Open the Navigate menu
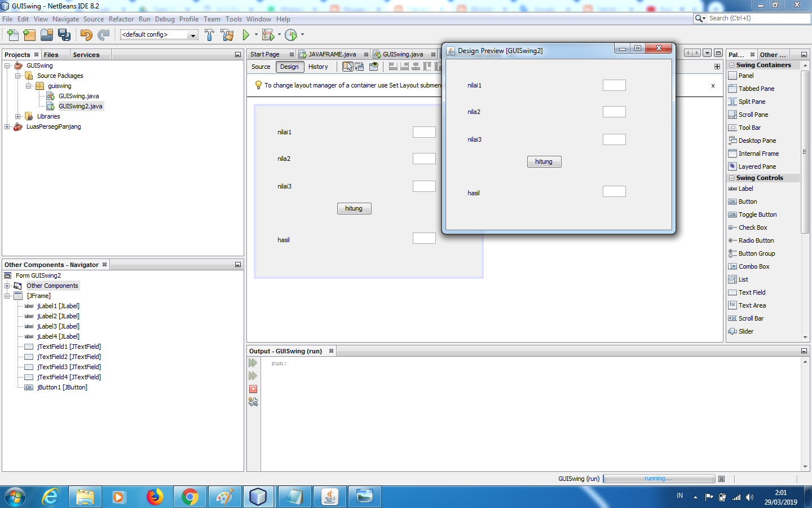The image size is (812, 508). point(65,19)
